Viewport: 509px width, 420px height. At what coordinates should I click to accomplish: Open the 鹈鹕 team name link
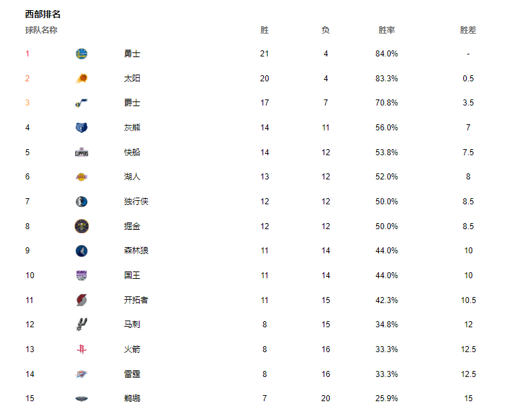pos(132,398)
